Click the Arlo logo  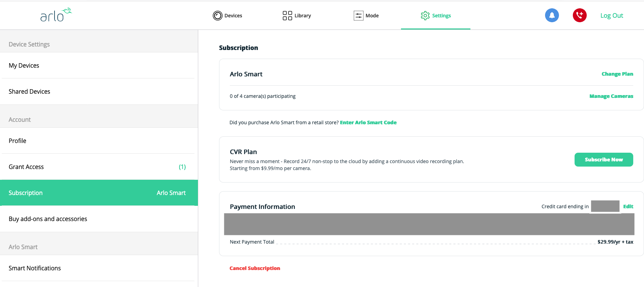(56, 15)
